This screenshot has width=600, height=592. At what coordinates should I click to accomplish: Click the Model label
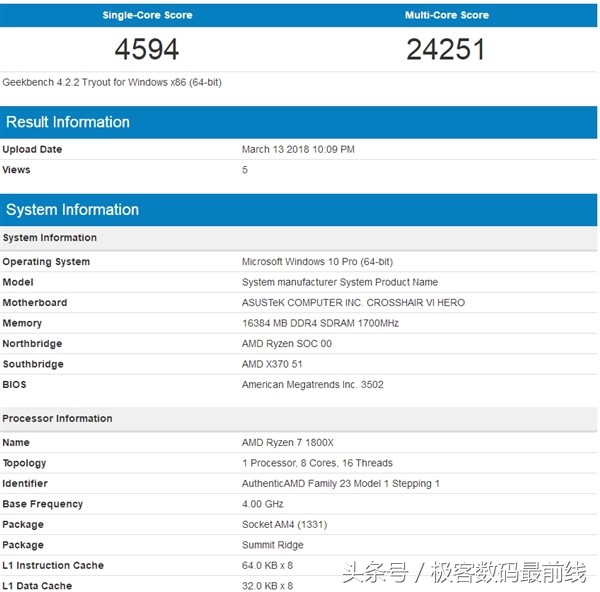coord(18,282)
